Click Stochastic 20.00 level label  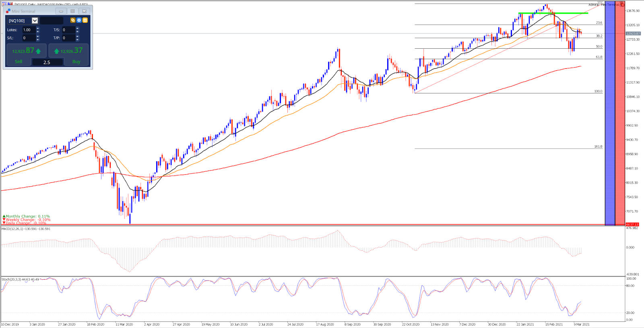[630, 313]
